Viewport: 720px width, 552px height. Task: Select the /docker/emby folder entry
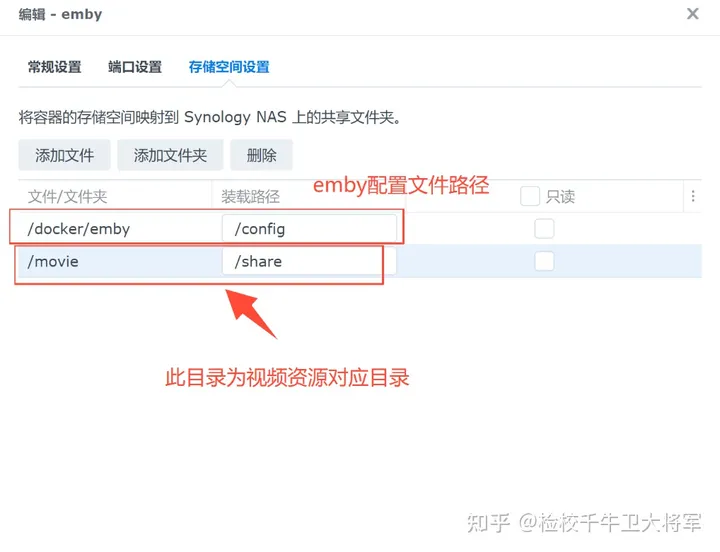point(79,229)
